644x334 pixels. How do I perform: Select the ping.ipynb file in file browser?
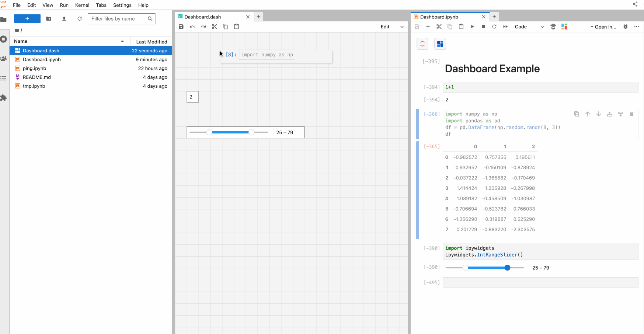34,68
